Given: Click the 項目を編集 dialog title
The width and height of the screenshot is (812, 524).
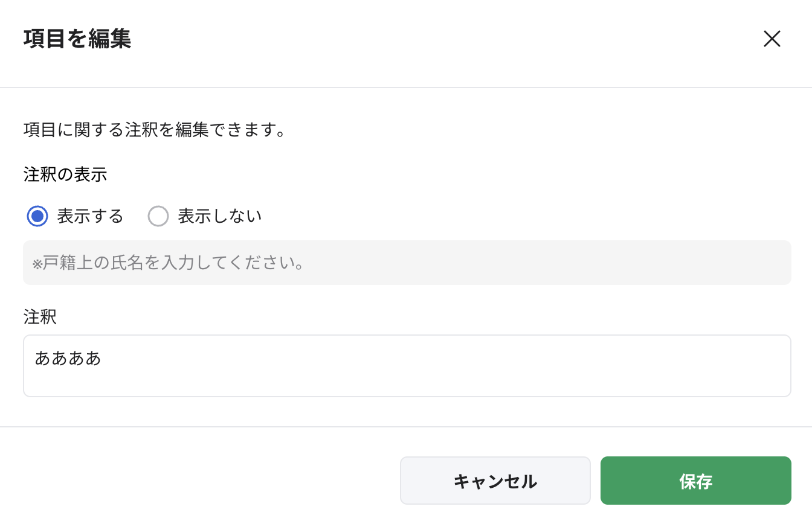Looking at the screenshot, I should [77, 38].
